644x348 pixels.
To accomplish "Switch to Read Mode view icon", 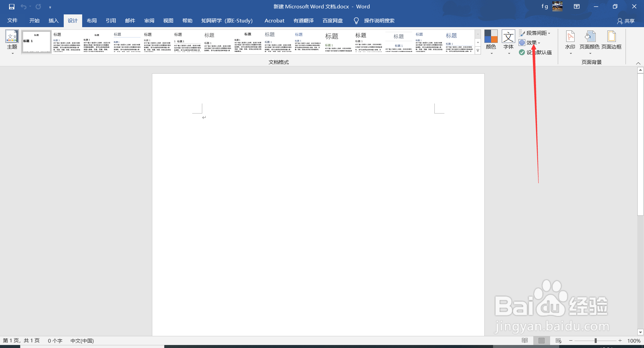I will 525,341.
